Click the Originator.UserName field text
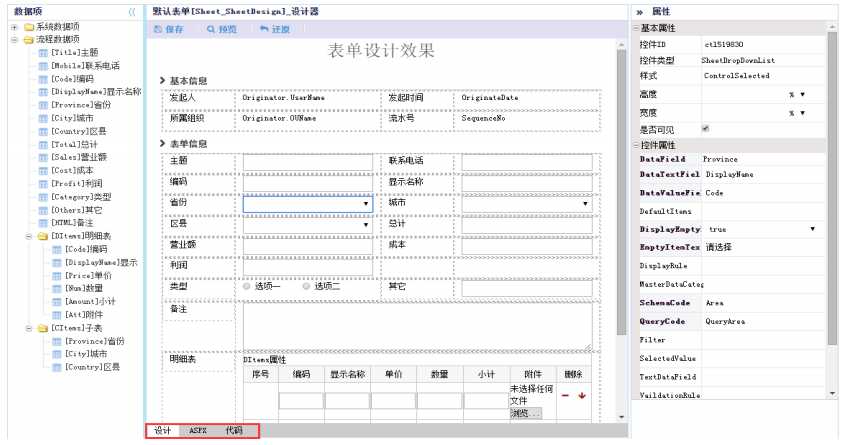 point(283,98)
